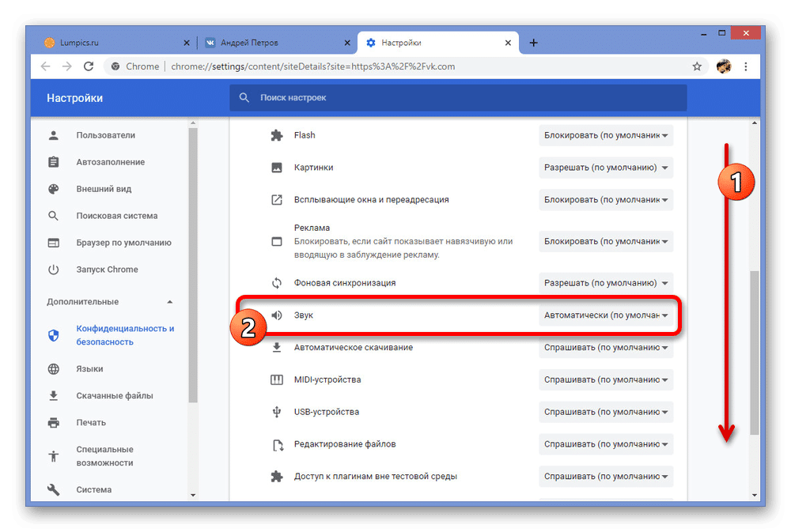
Task: Bookmark this page with the star icon
Action: pos(697,66)
